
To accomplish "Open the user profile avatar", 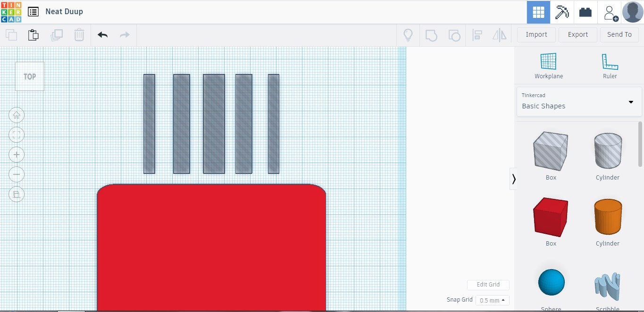I will click(x=633, y=12).
